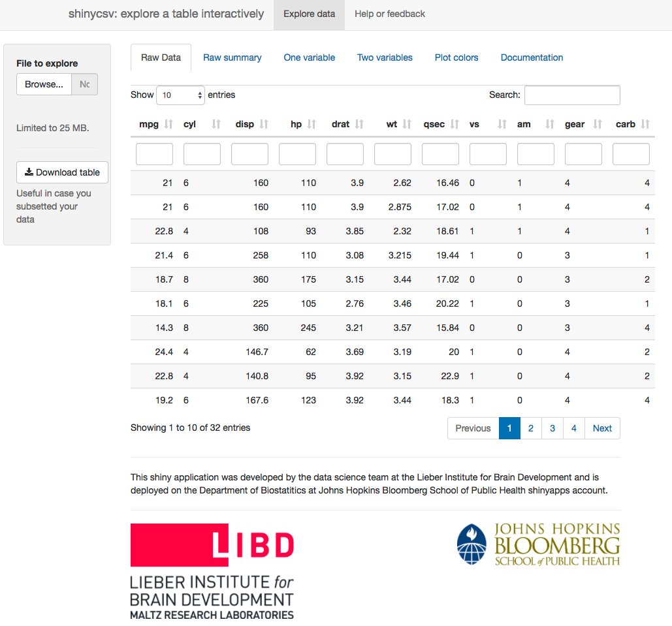
Task: Select the disp value 258
Action: (x=261, y=255)
